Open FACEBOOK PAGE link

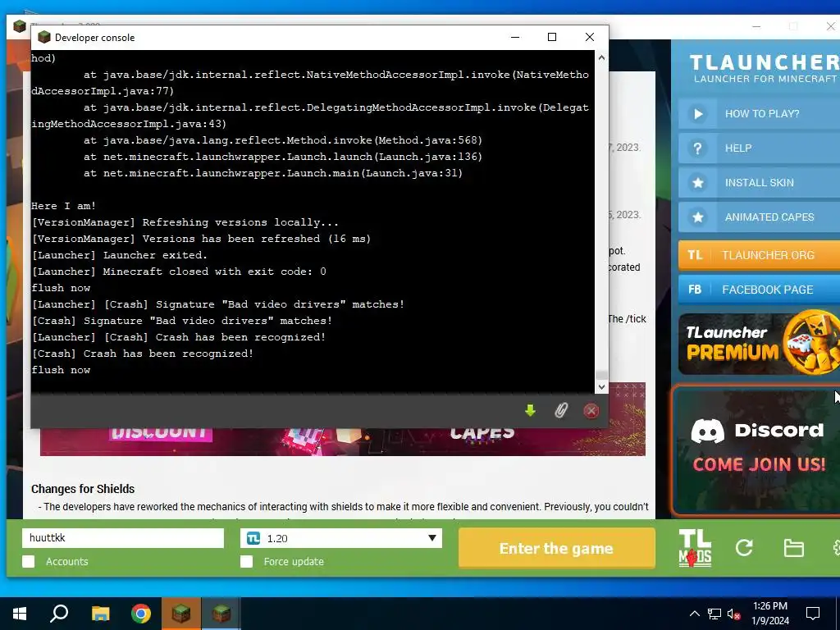(759, 290)
